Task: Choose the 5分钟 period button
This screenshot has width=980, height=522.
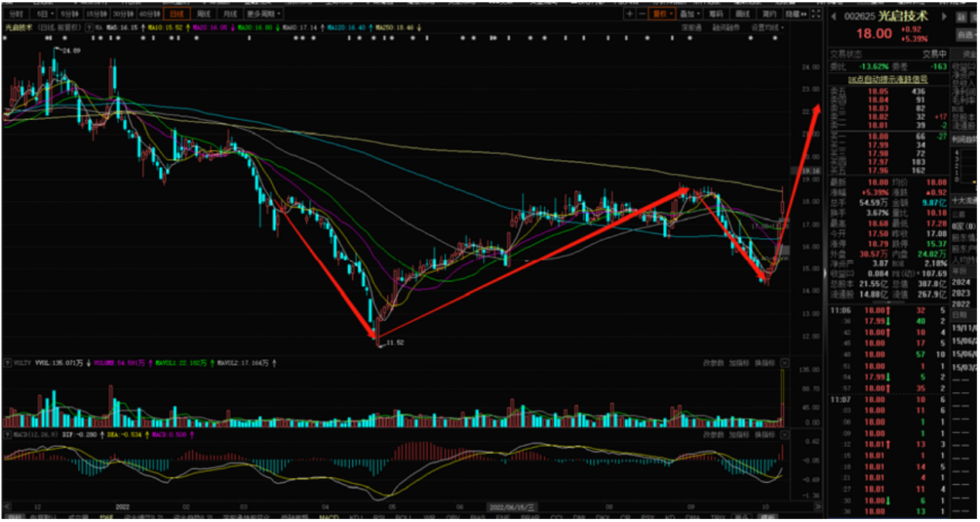Action: [70, 14]
